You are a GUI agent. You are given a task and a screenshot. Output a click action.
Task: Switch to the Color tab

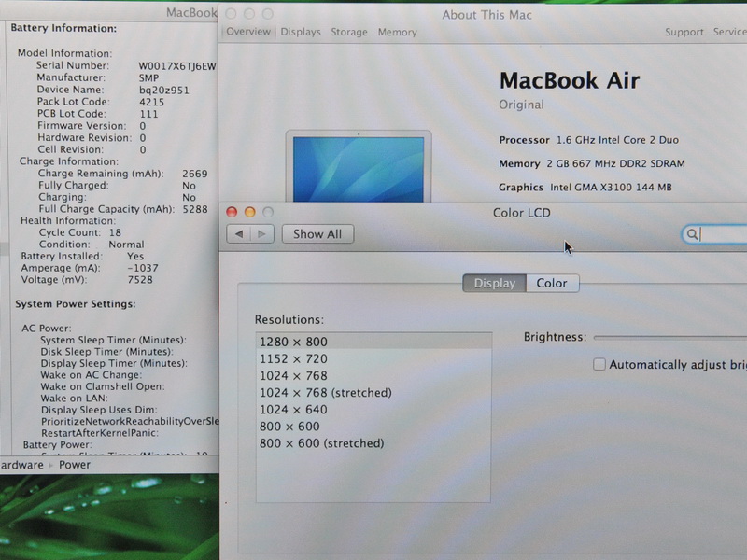(552, 283)
